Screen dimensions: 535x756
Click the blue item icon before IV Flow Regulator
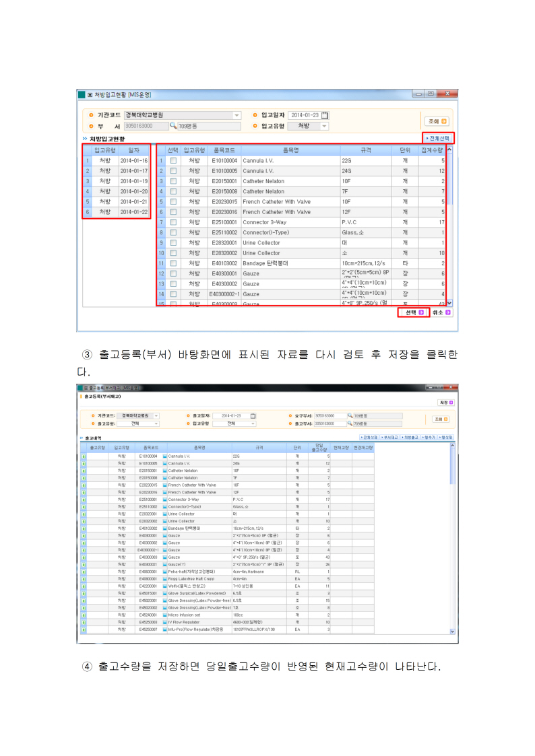(164, 622)
